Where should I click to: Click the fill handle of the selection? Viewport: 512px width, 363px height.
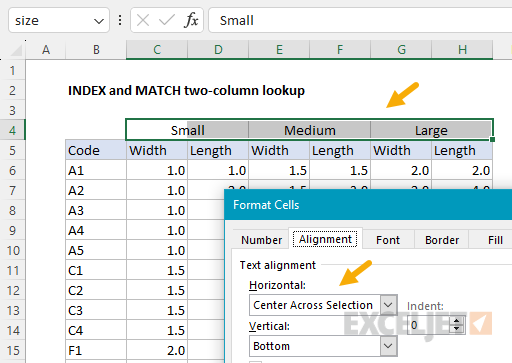pyautogui.click(x=492, y=139)
